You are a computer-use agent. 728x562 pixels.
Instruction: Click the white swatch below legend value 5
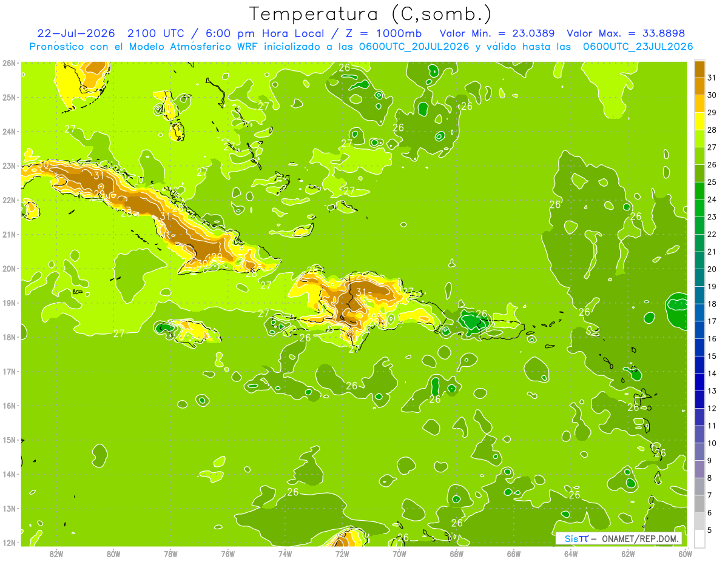click(699, 538)
